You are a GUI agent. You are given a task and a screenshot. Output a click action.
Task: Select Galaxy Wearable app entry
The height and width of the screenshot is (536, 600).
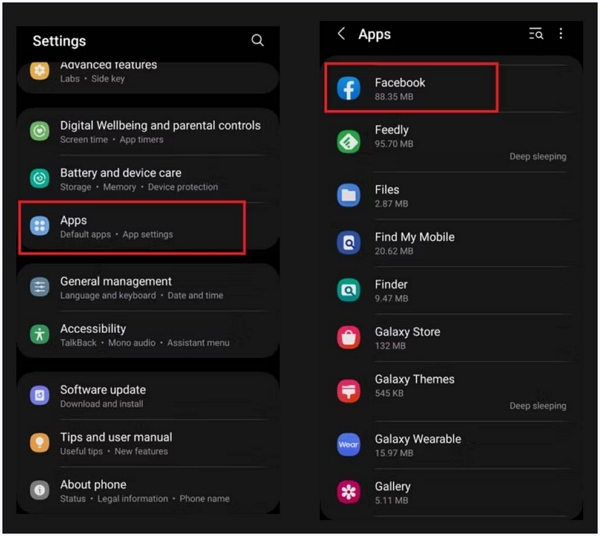[x=452, y=445]
